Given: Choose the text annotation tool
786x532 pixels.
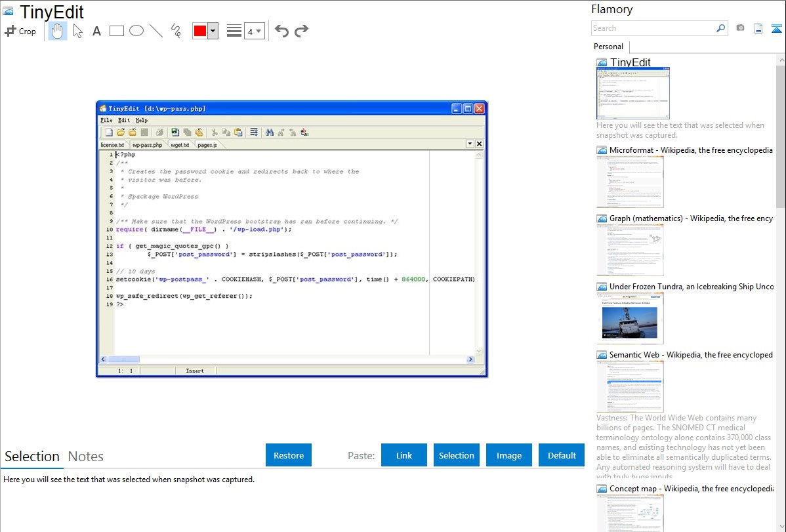Looking at the screenshot, I should click(96, 31).
